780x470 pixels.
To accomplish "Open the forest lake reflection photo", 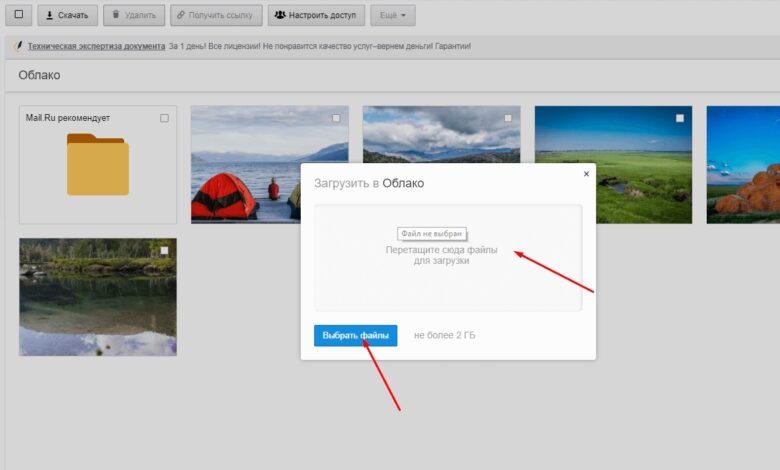I will coord(97,300).
